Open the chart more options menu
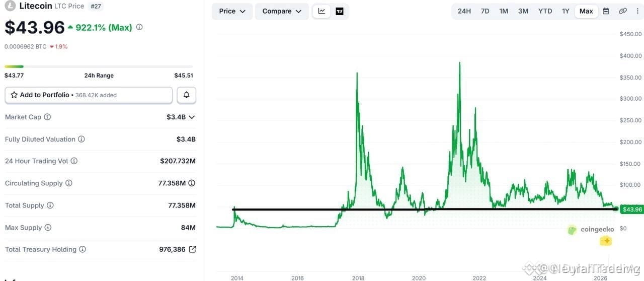Image resolution: width=644 pixels, height=281 pixels. 637,11
